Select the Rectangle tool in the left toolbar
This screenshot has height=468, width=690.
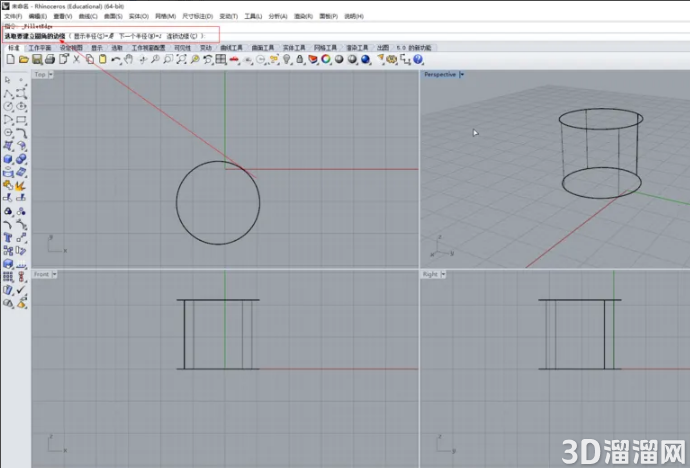21,120
